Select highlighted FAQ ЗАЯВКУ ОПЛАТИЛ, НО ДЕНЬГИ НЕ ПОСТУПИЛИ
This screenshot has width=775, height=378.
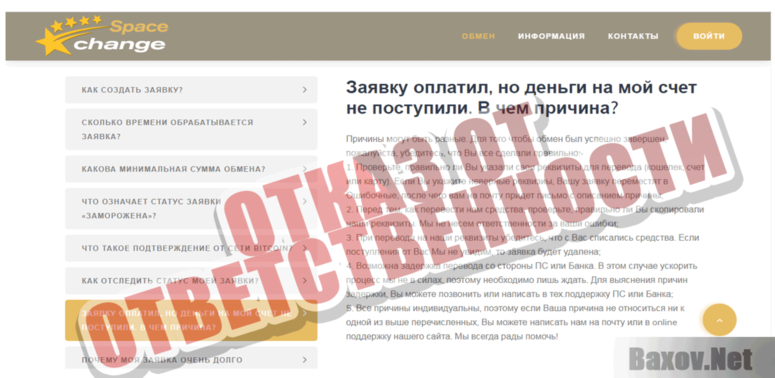[x=191, y=320]
